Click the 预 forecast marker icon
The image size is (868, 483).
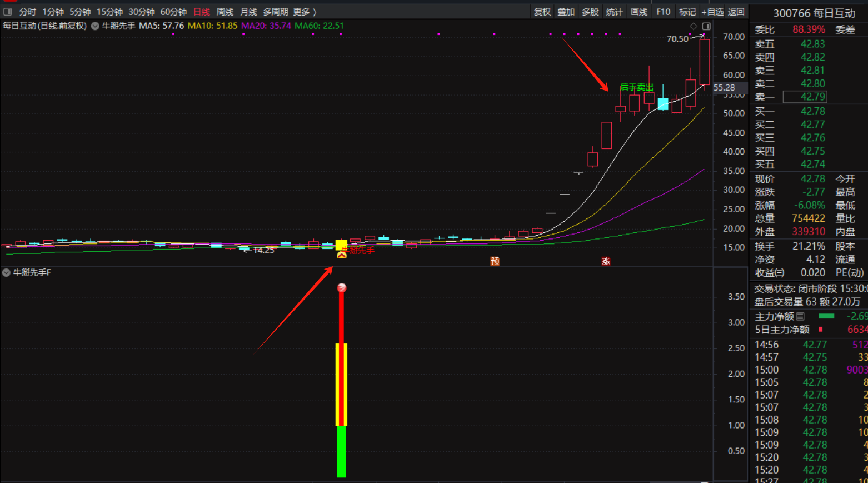[495, 261]
